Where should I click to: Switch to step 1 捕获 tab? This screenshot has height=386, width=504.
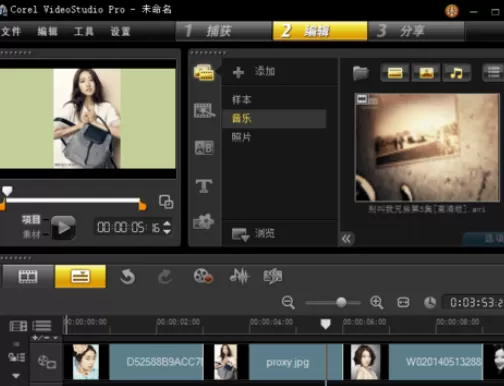pyautogui.click(x=224, y=31)
